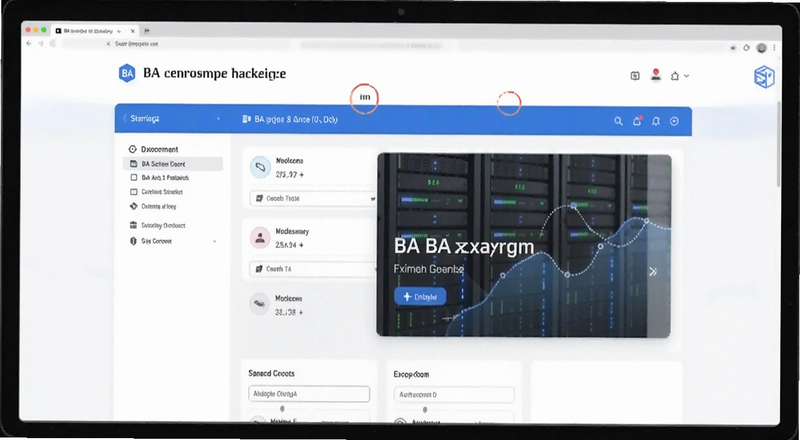Click the "Sanecd Cecots" card heading
This screenshot has width=800, height=440.
(x=271, y=374)
